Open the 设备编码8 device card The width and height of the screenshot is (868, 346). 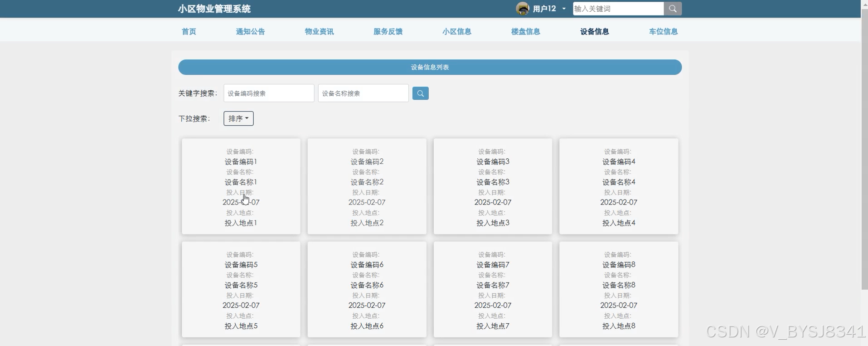click(x=619, y=289)
